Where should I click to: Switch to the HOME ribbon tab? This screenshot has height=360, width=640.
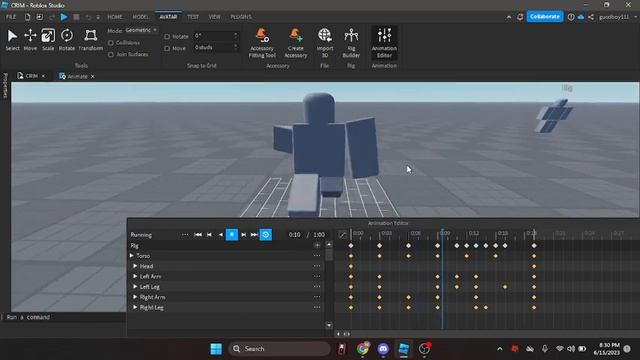click(x=115, y=17)
